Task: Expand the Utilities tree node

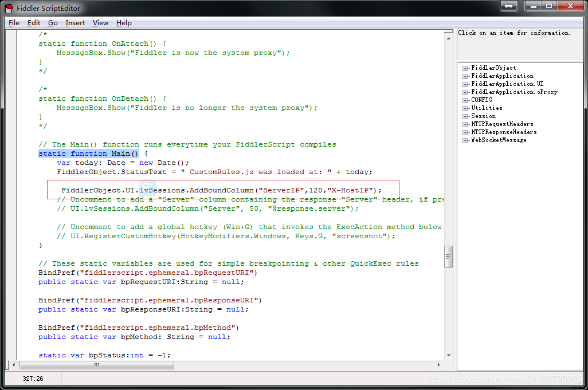Action: (465, 108)
